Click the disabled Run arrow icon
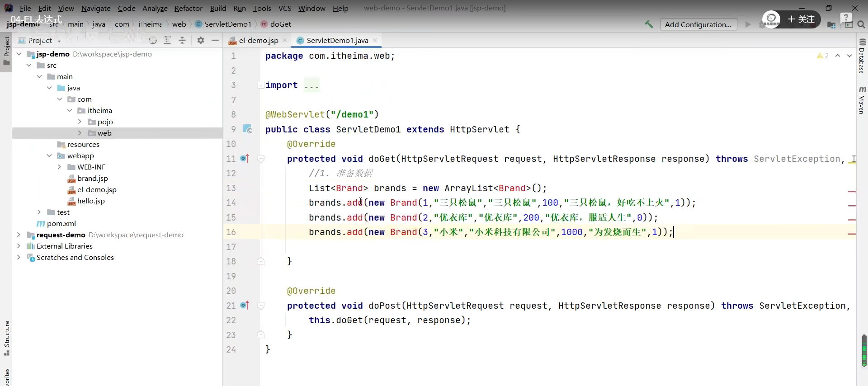Screen dimensions: 868x386 748,24
